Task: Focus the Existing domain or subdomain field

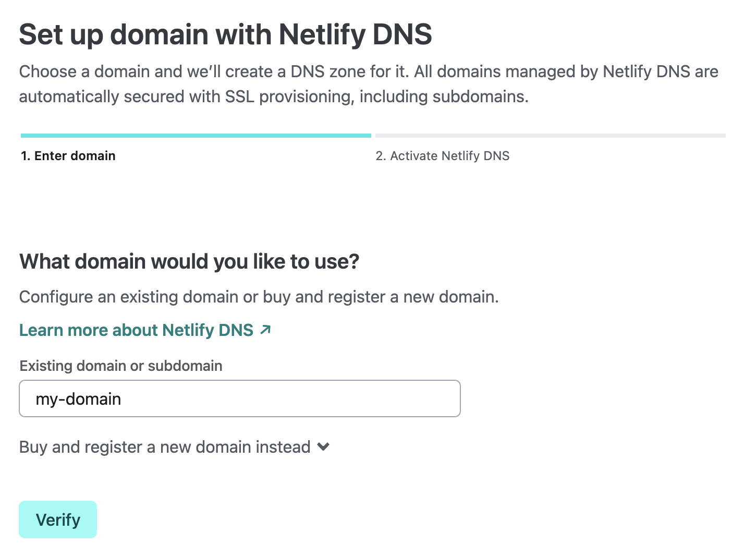Action: pos(240,398)
